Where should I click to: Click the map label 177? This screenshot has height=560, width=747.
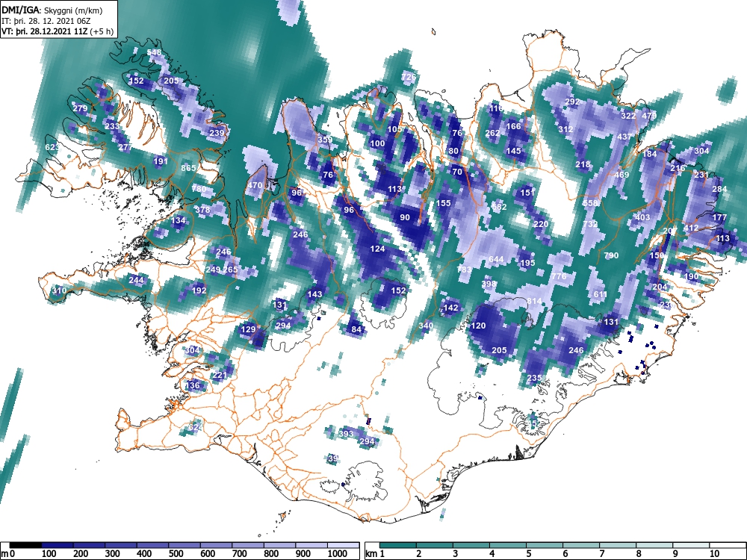[x=719, y=217]
